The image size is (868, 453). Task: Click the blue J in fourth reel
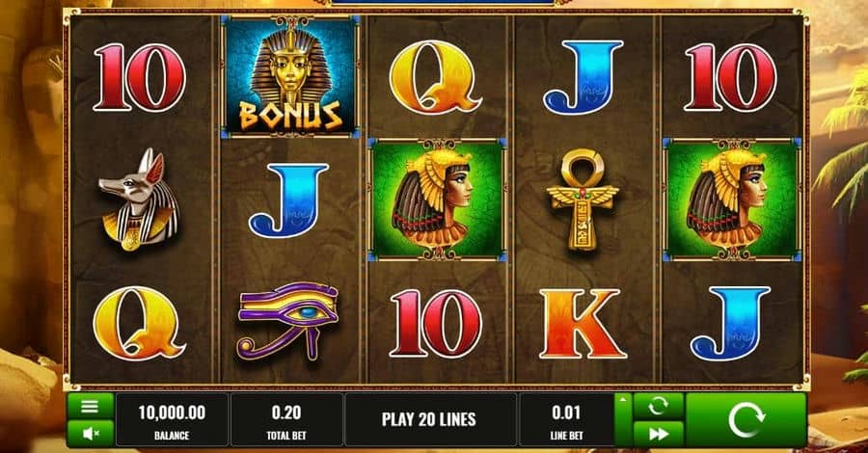click(x=583, y=77)
